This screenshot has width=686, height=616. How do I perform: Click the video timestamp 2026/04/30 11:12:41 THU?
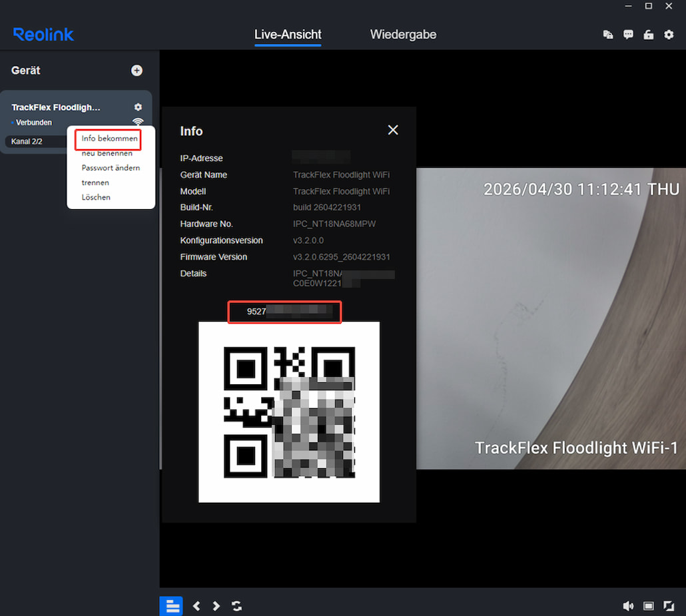(581, 189)
